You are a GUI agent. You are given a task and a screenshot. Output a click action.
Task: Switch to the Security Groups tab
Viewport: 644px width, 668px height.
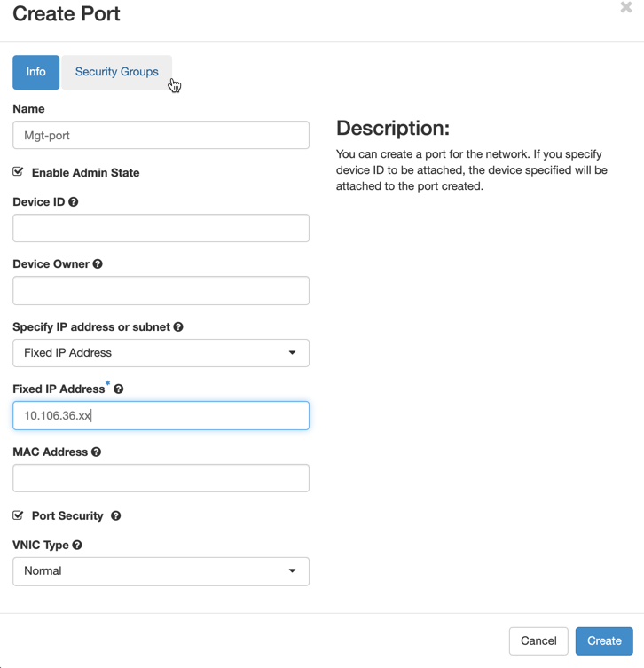[x=117, y=72]
